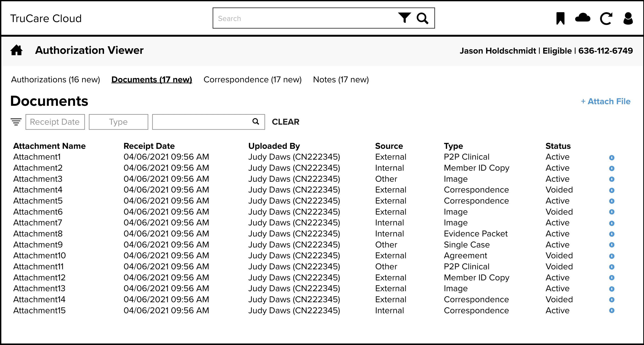644x345 pixels.
Task: Click the blue action icon for Attachment4
Action: coord(612,190)
